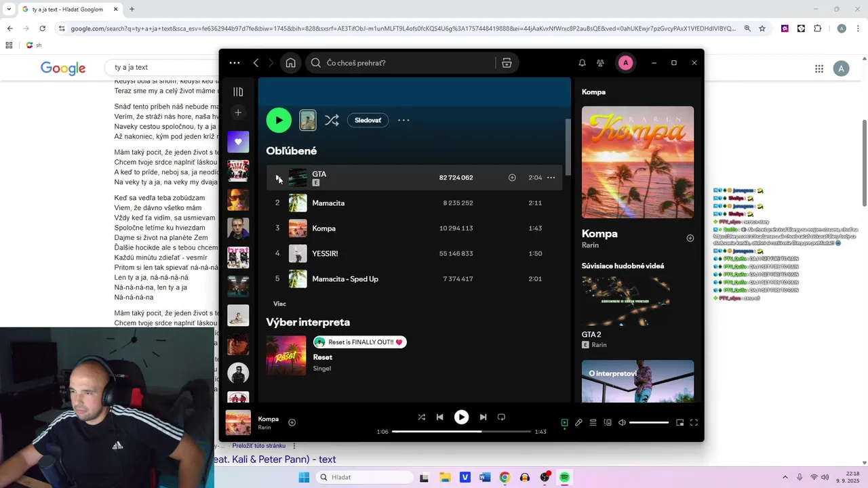Adjust the Spotify volume slider
The width and height of the screenshot is (868, 488).
[649, 422]
